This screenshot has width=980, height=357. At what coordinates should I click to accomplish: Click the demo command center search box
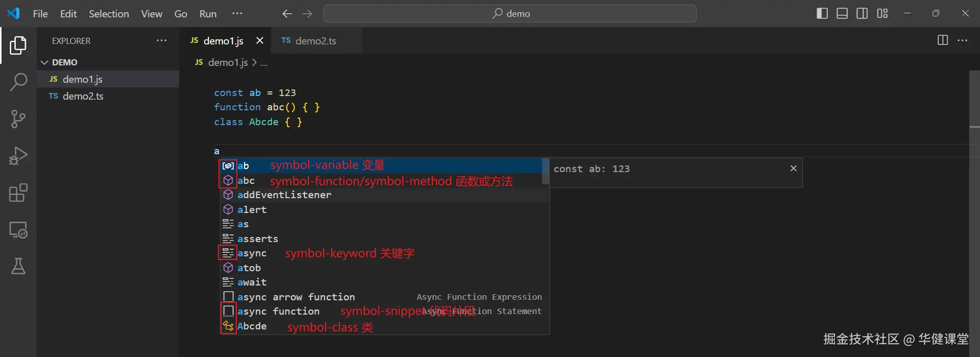[510, 14]
